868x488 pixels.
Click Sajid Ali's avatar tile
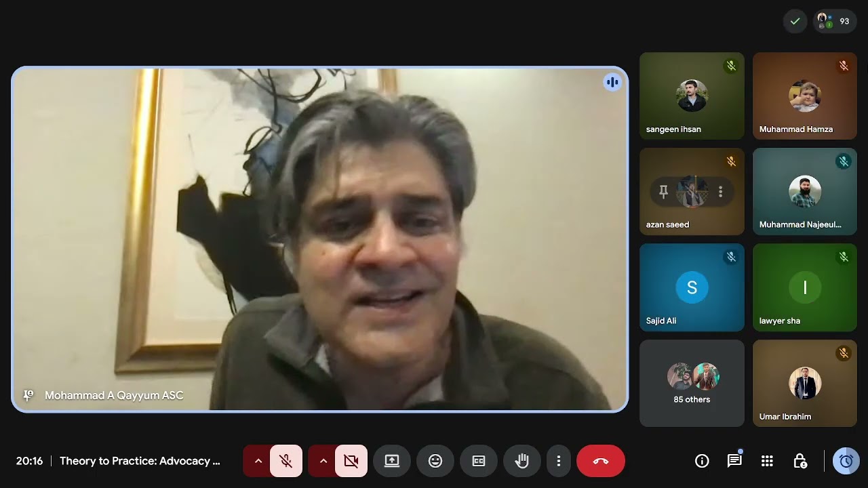[692, 287]
